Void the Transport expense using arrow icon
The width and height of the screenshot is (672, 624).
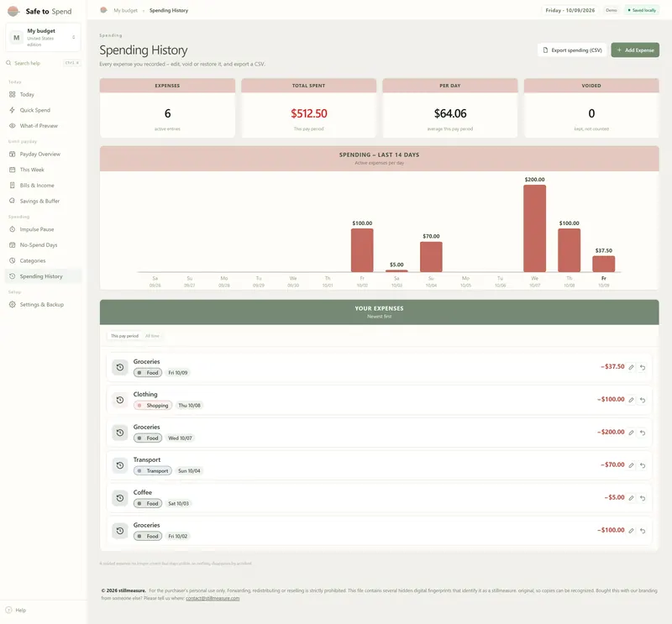coord(643,465)
